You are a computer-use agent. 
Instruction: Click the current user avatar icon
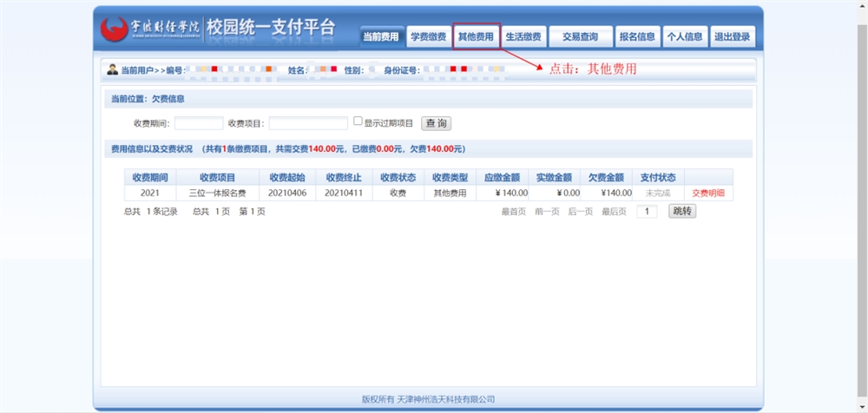pos(112,69)
